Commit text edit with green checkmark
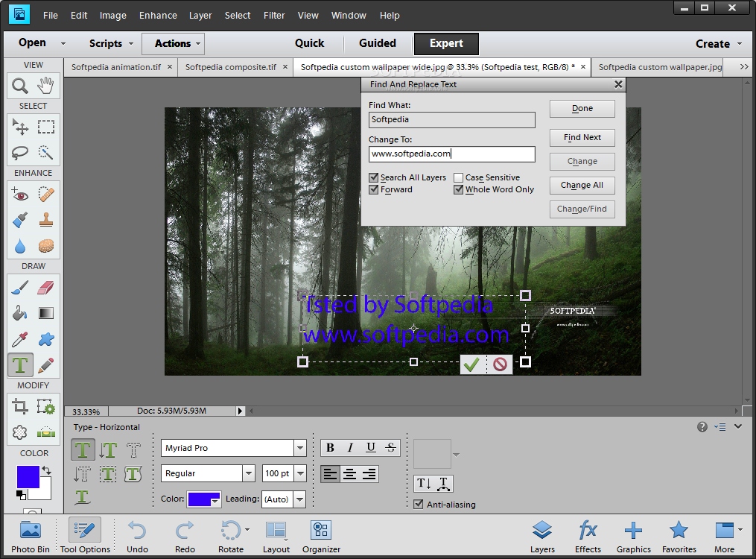The image size is (756, 559). click(x=472, y=364)
